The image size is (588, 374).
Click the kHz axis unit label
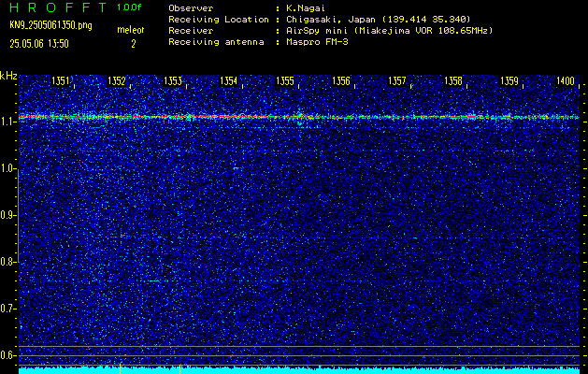click(8, 76)
